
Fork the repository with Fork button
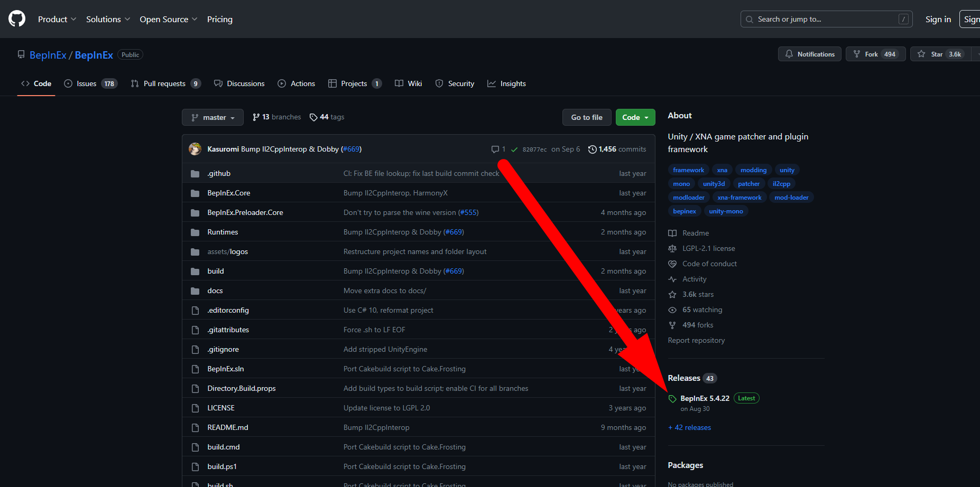point(876,54)
